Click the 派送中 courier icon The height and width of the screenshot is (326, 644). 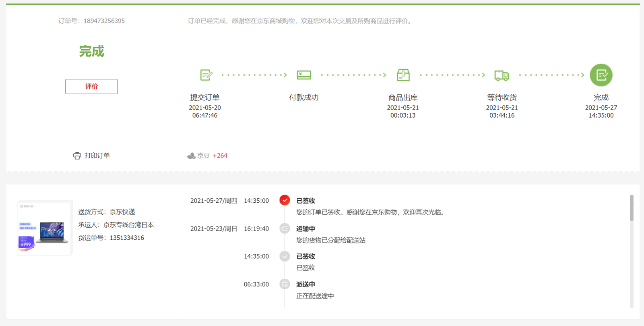(x=285, y=284)
